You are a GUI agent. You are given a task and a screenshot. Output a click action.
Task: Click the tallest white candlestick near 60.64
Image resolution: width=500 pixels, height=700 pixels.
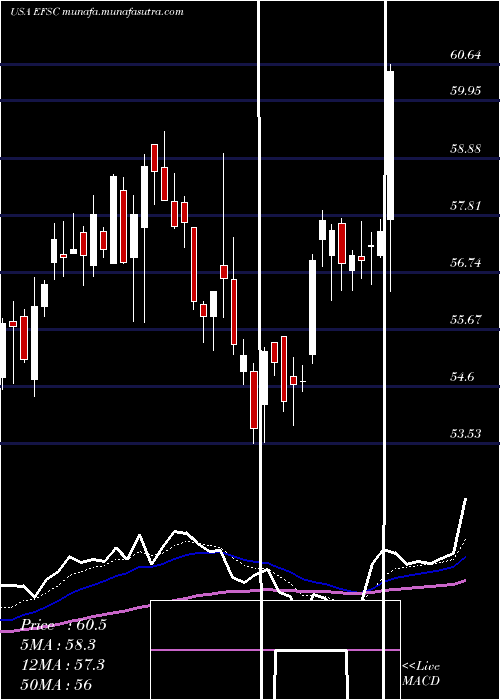[x=390, y=146]
